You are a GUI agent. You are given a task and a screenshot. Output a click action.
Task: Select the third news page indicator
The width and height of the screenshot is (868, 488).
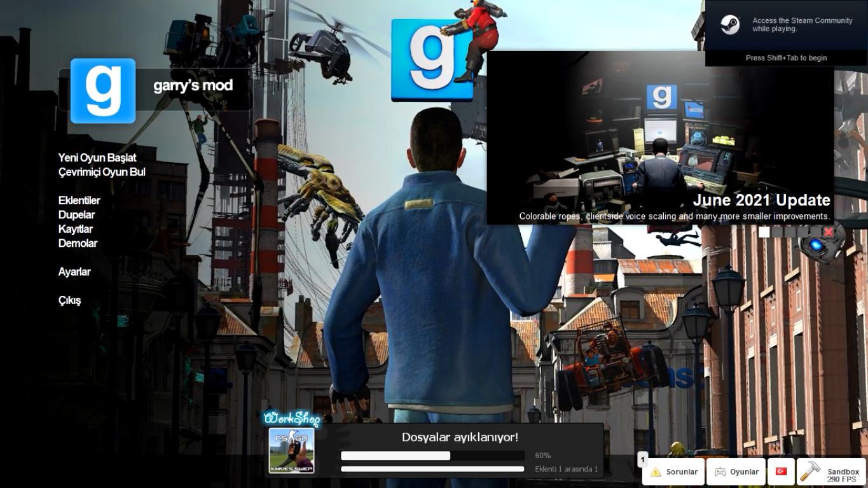click(x=790, y=232)
